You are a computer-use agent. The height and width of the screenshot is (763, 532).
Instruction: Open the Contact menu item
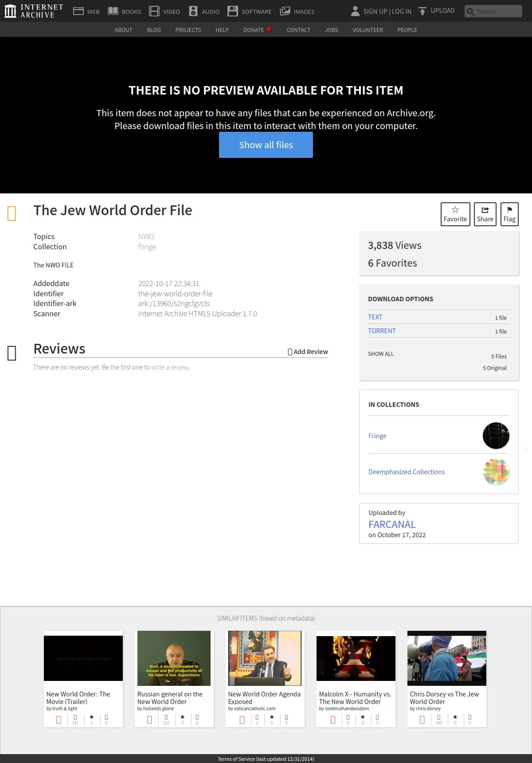click(298, 30)
